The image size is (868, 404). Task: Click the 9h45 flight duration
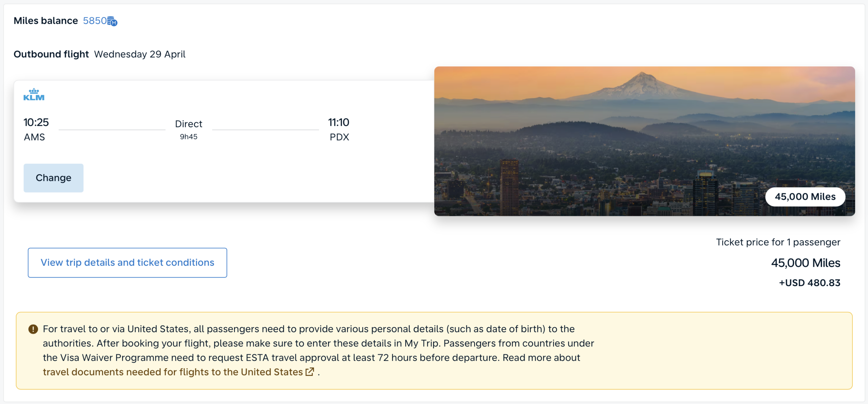coord(189,137)
